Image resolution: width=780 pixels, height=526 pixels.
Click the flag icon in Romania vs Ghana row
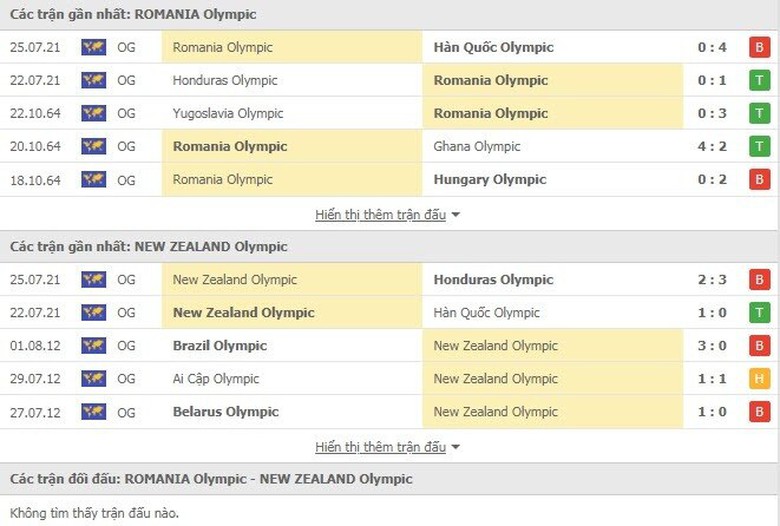94,146
